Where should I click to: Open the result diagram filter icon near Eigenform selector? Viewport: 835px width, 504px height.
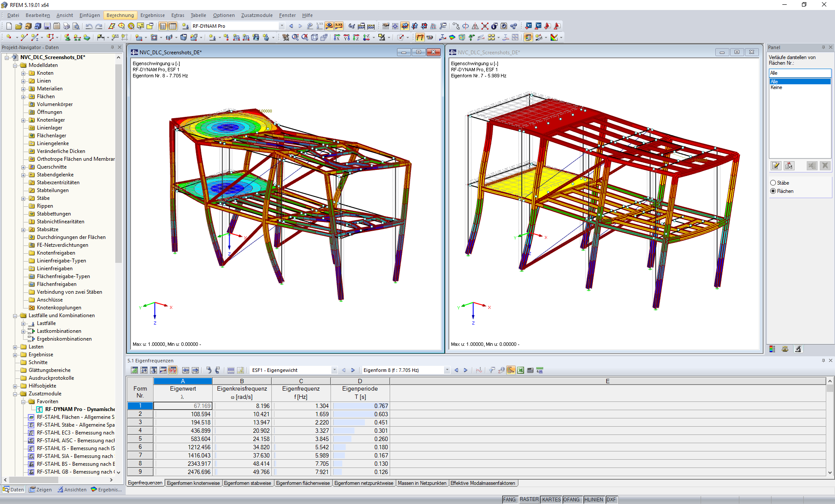pyautogui.click(x=492, y=370)
